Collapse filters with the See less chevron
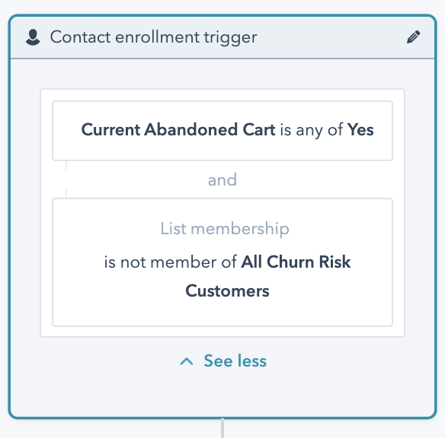The width and height of the screenshot is (445, 438). [x=186, y=361]
